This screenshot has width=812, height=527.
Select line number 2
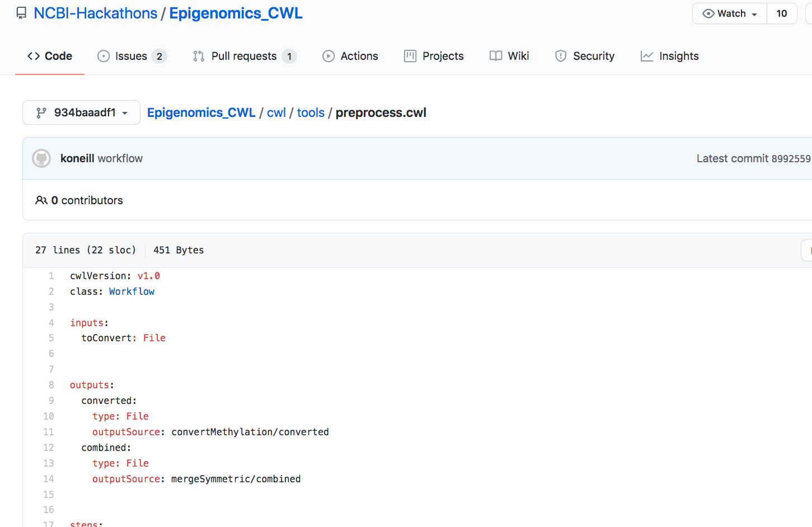tap(51, 291)
